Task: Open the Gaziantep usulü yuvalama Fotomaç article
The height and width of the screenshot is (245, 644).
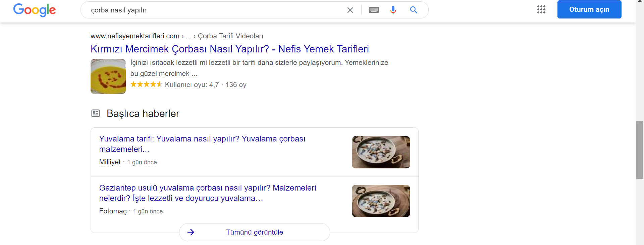Action: coord(207,193)
